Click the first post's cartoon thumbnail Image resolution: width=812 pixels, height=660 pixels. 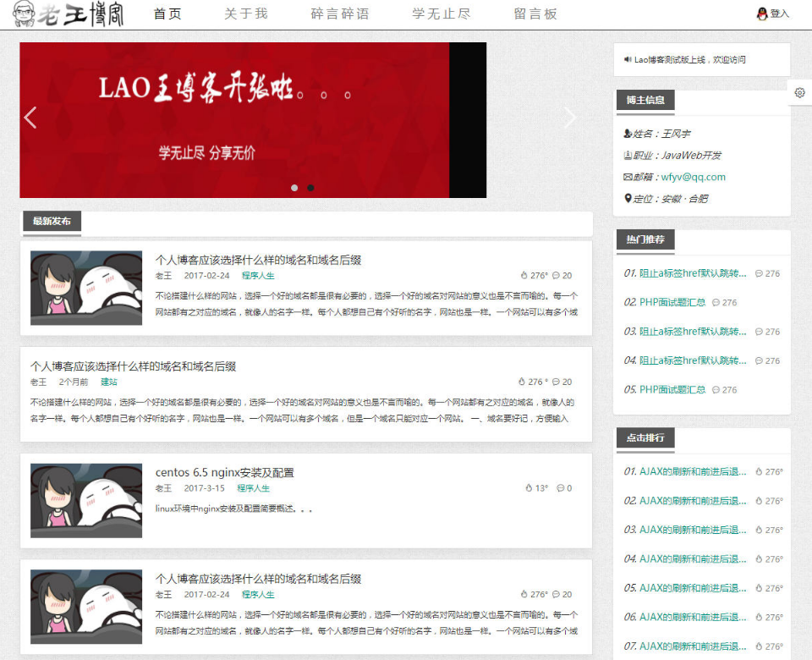(x=86, y=288)
